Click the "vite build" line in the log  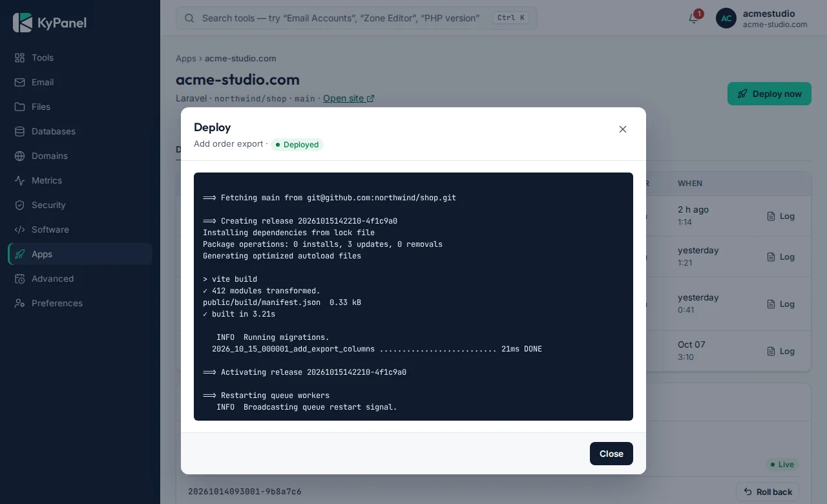tap(230, 279)
